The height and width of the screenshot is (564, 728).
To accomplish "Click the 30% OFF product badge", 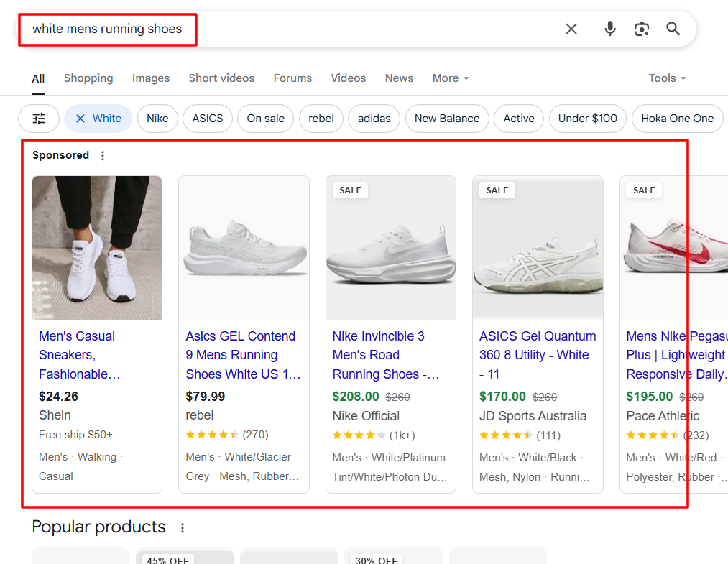I will pyautogui.click(x=376, y=560).
